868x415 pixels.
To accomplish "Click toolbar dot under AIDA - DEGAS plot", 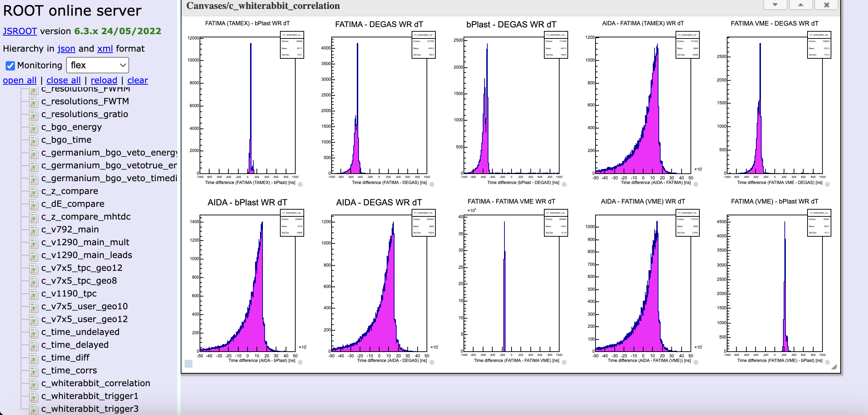I will click(x=432, y=362).
